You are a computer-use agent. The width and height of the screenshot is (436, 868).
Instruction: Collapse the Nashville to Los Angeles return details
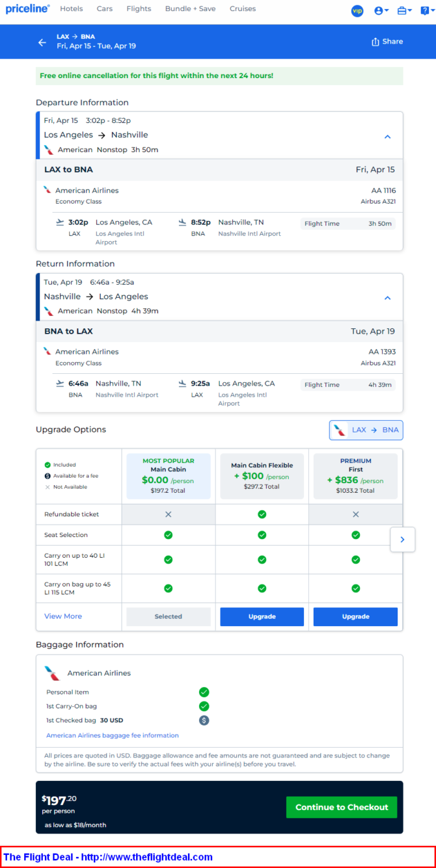pyautogui.click(x=387, y=298)
